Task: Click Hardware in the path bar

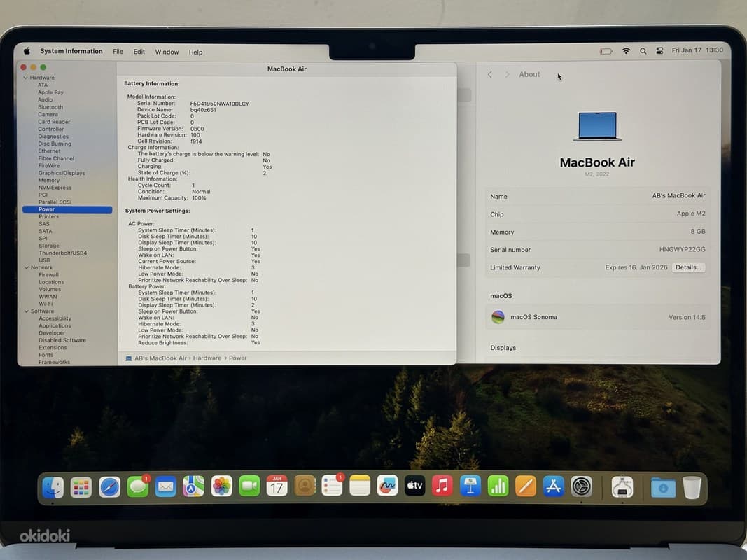Action: coord(207,358)
